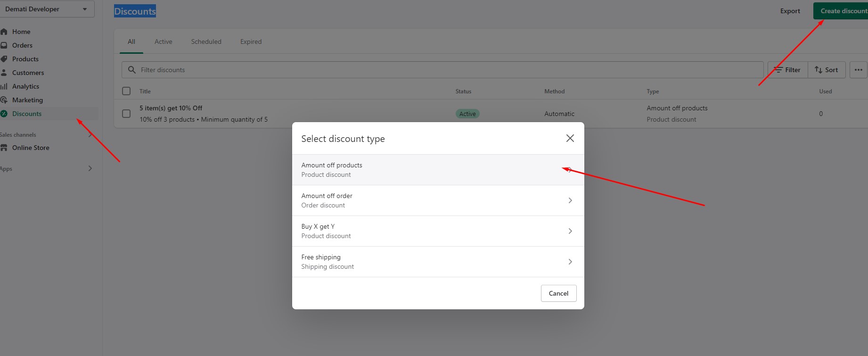The height and width of the screenshot is (356, 868).
Task: Switch to the Scheduled tab
Action: (206, 41)
